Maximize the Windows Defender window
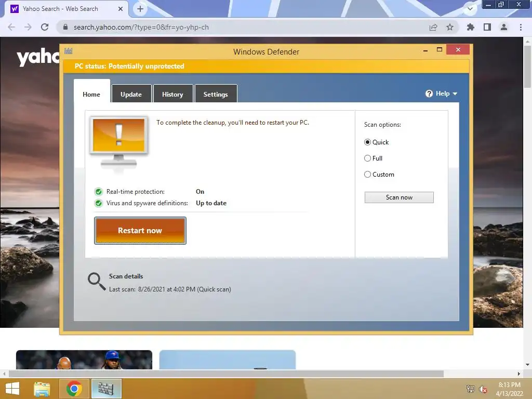This screenshot has width=532, height=399. pos(440,50)
